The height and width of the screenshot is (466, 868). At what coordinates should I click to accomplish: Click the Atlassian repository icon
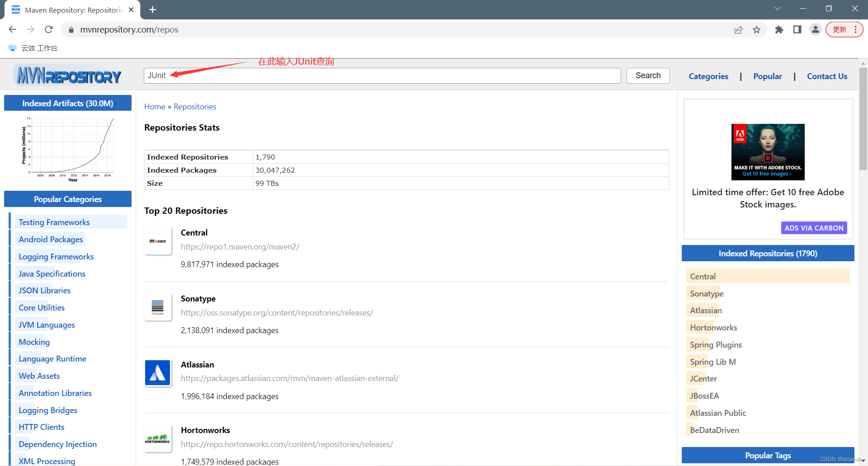158,373
